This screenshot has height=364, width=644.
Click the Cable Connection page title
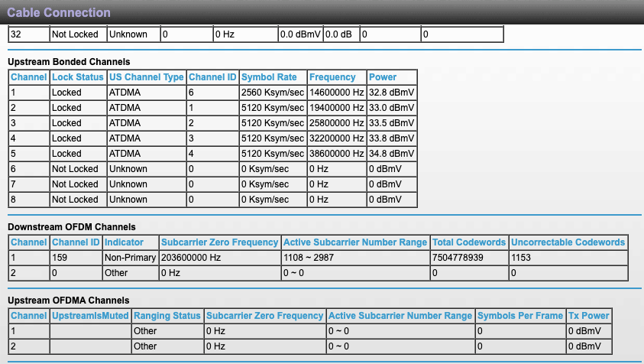point(59,12)
